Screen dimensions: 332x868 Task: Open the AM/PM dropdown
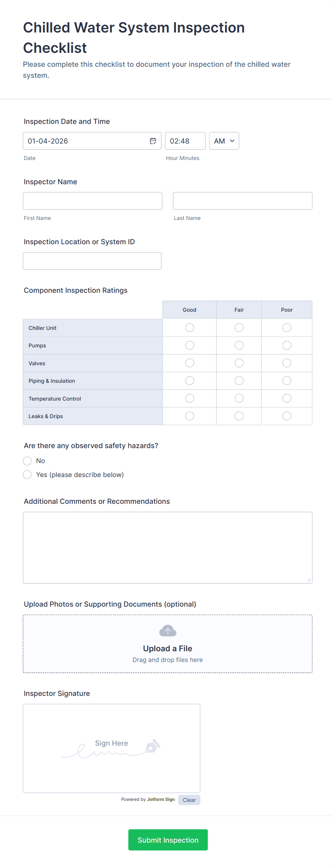click(224, 141)
